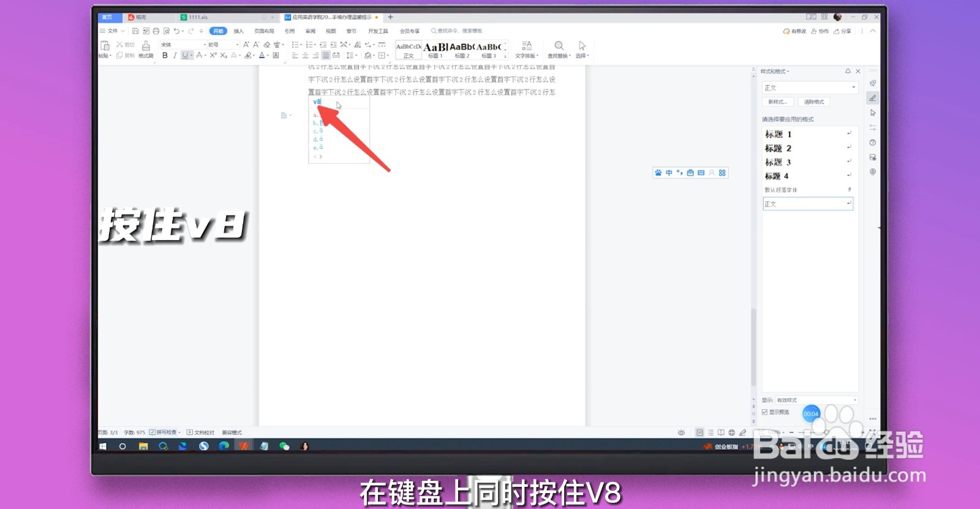Switch to the 引用 ribbon tab

[290, 31]
